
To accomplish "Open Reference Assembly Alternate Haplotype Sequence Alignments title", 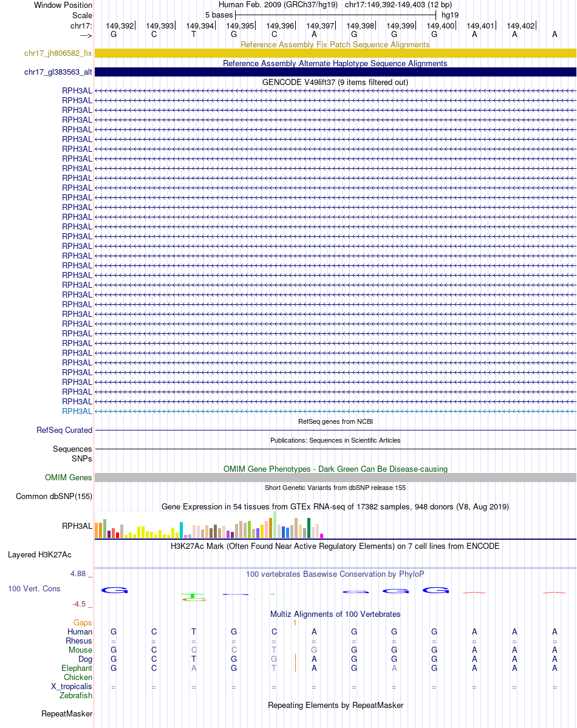I will tap(335, 63).
